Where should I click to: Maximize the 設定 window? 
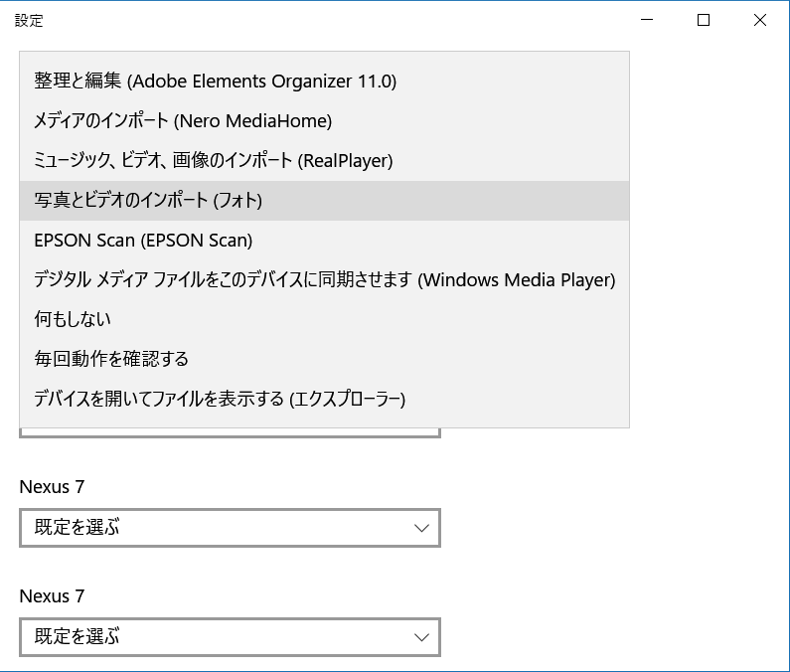click(704, 20)
